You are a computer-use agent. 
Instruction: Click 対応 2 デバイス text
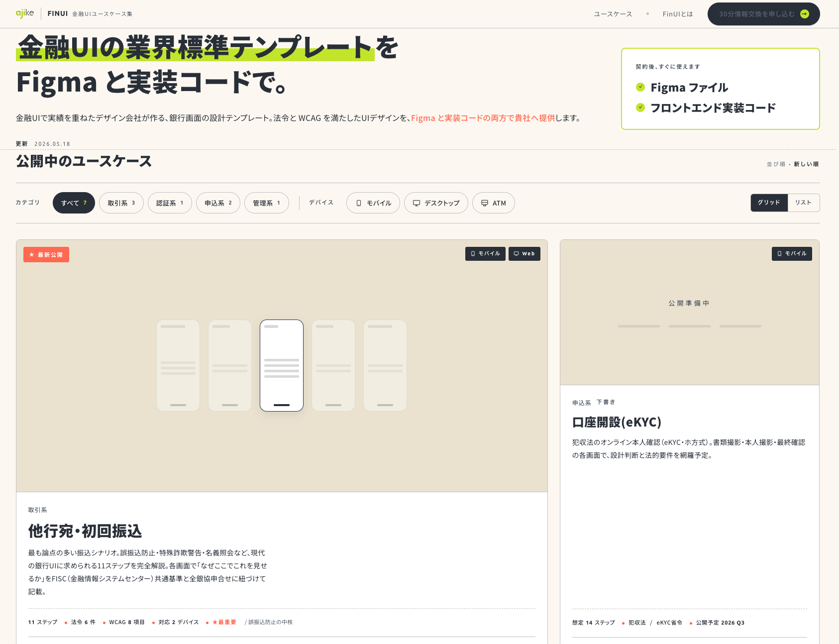click(179, 622)
